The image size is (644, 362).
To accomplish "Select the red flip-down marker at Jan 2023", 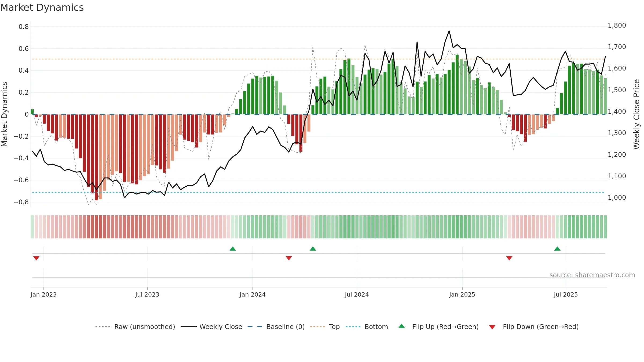I will coord(36,258).
